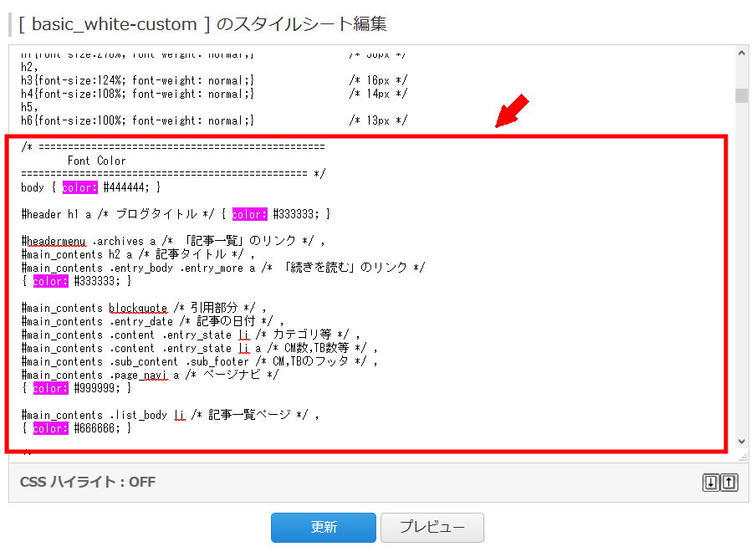Click the '#main_contents blockquote' line
This screenshot has width=756, height=552.
coord(144,308)
